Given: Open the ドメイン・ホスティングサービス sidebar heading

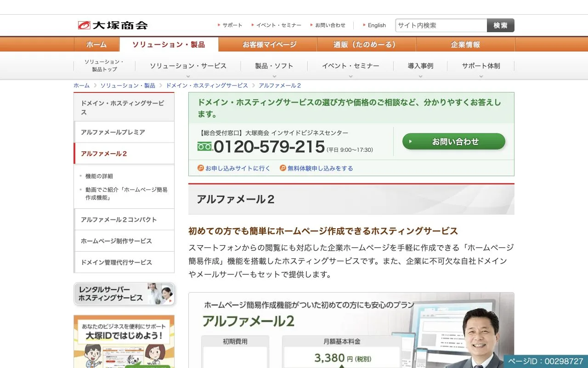Looking at the screenshot, I should 124,108.
